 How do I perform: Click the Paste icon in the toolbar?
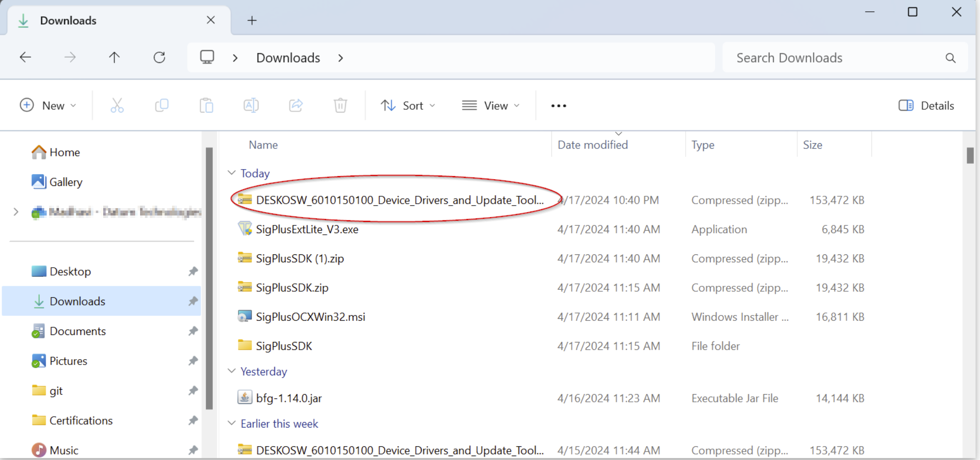[x=206, y=105]
